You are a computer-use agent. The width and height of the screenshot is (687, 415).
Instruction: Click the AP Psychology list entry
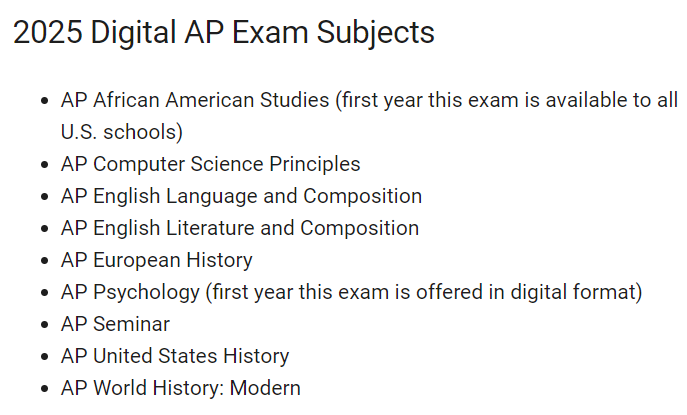[x=351, y=292]
